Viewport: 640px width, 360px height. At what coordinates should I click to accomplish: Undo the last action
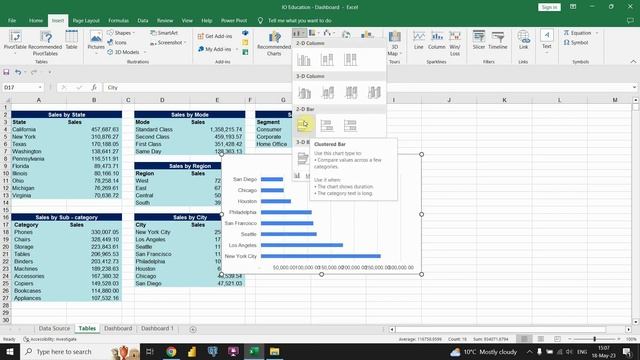point(18,72)
